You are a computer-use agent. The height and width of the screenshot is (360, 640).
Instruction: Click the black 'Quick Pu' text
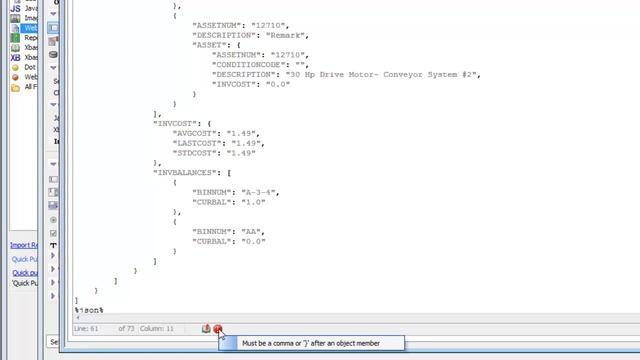pos(24,283)
